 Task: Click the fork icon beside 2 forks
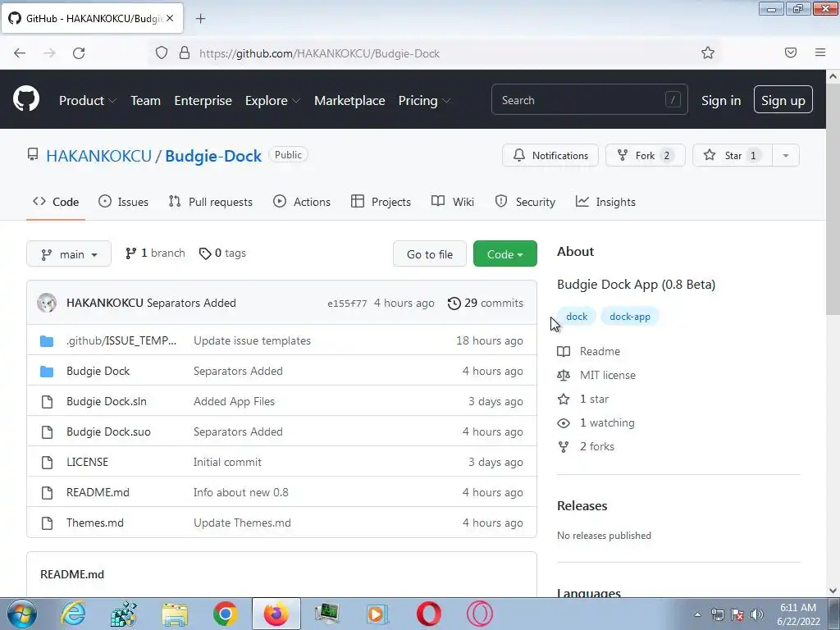click(x=564, y=447)
